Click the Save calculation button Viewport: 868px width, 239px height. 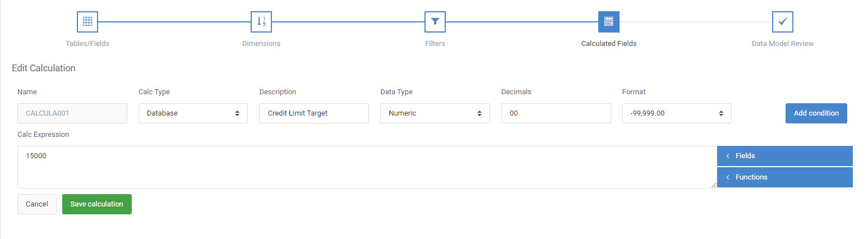point(97,204)
